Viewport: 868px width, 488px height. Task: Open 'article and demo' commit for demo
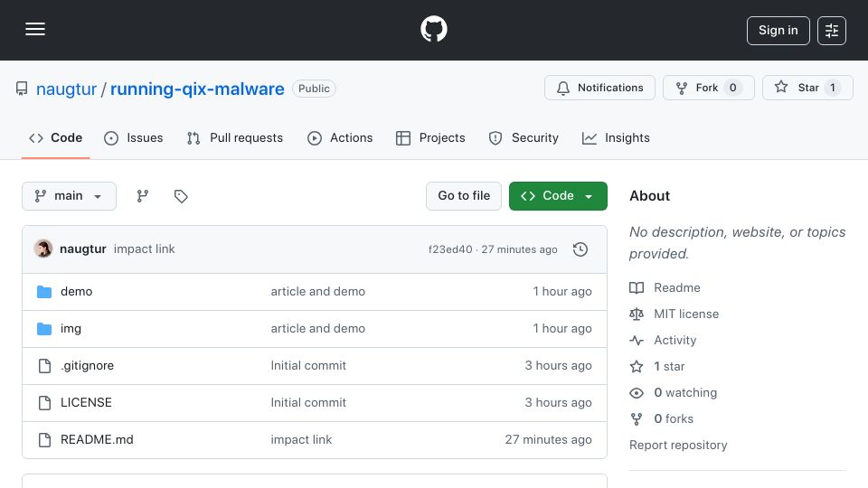click(x=317, y=292)
